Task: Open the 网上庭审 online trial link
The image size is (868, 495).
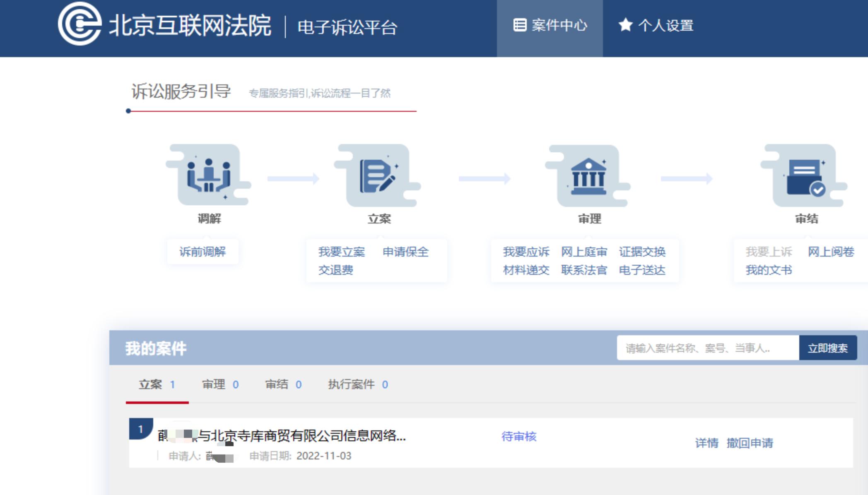Action: [x=584, y=252]
